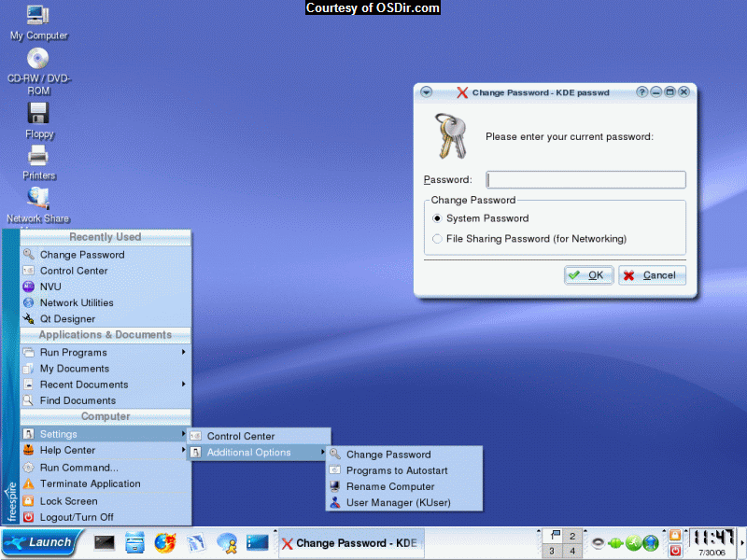747x560 pixels.
Task: Expand the Help Center submenu
Action: tap(106, 451)
